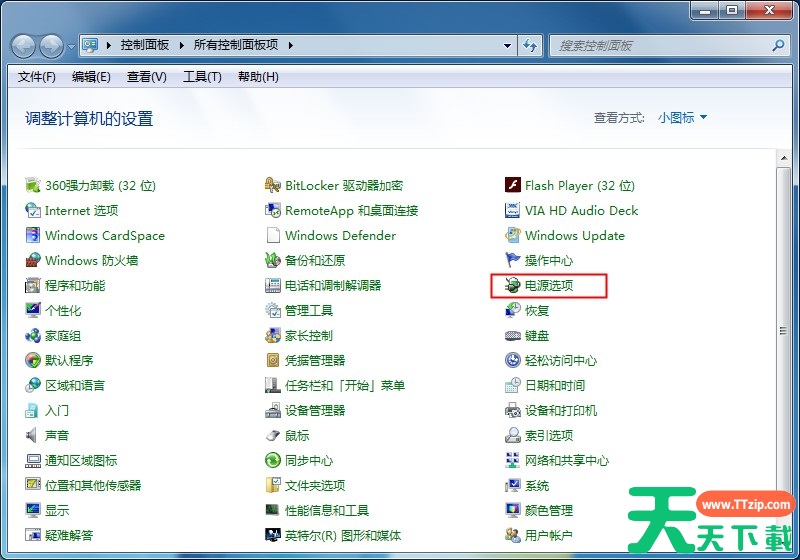Click the scrollbar up arrow
800x560 pixels.
pos(783,158)
